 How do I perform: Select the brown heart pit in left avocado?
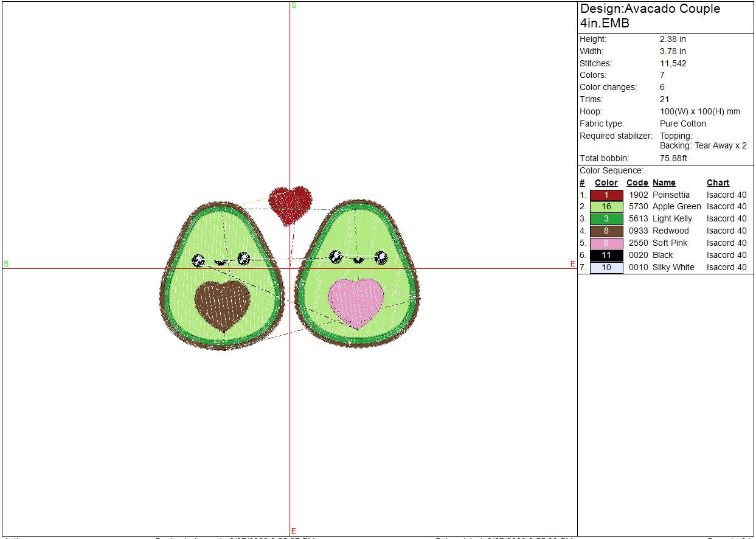tap(223, 304)
